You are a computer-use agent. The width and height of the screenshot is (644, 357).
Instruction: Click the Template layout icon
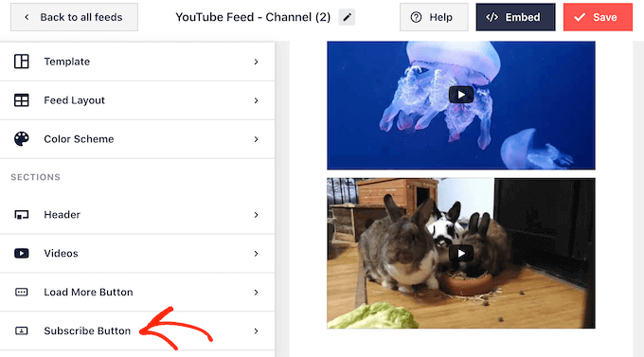pyautogui.click(x=22, y=62)
